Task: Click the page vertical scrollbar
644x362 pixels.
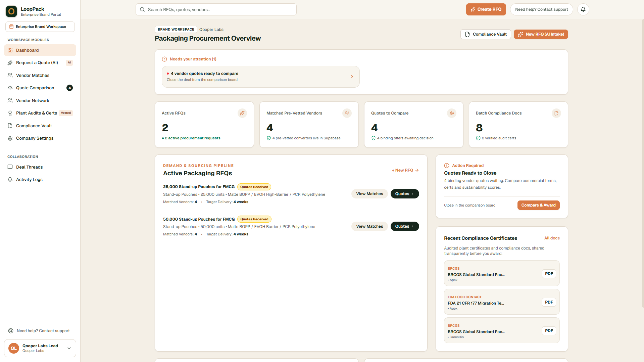Action: tap(643, 164)
